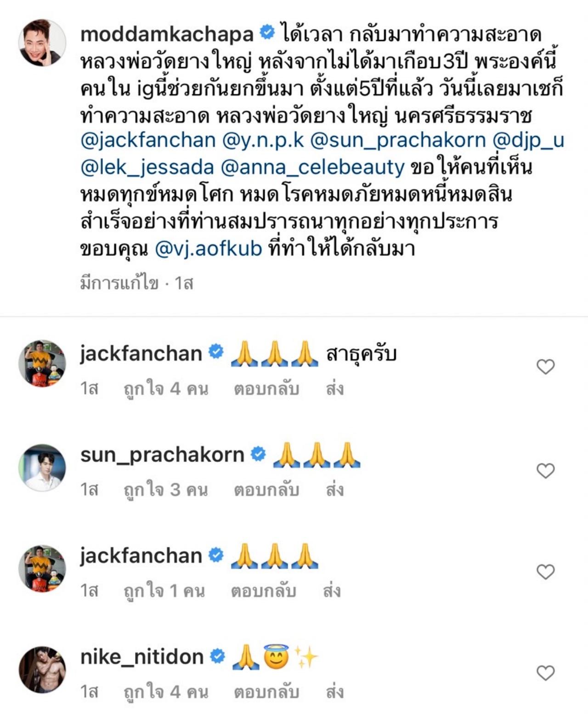This screenshot has height=725, width=588.
Task: Open the @vj.aofkub mention link
Action: coord(209,249)
